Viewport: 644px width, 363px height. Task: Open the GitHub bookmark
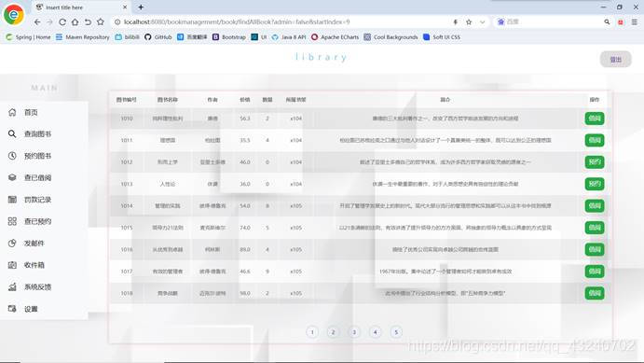(158, 37)
